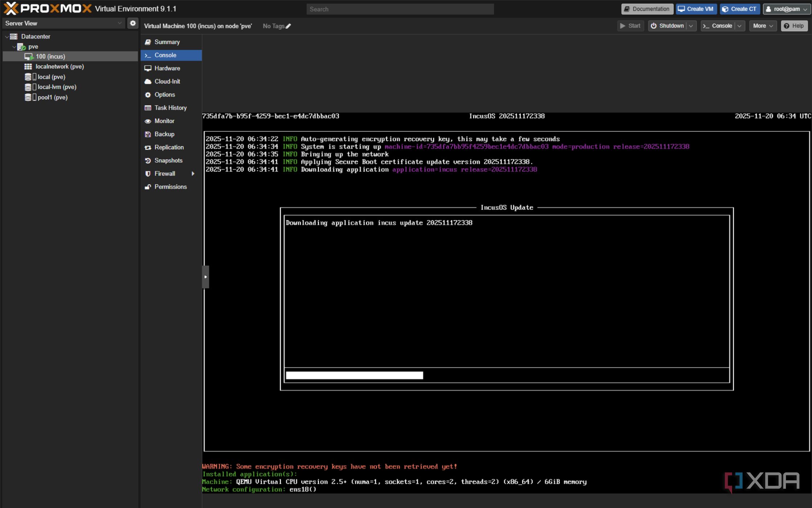Click the Options gear icon

[x=148, y=95]
